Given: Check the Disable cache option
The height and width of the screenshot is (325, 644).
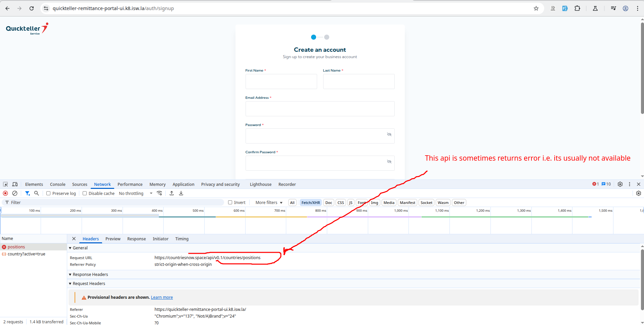Looking at the screenshot, I should (85, 193).
